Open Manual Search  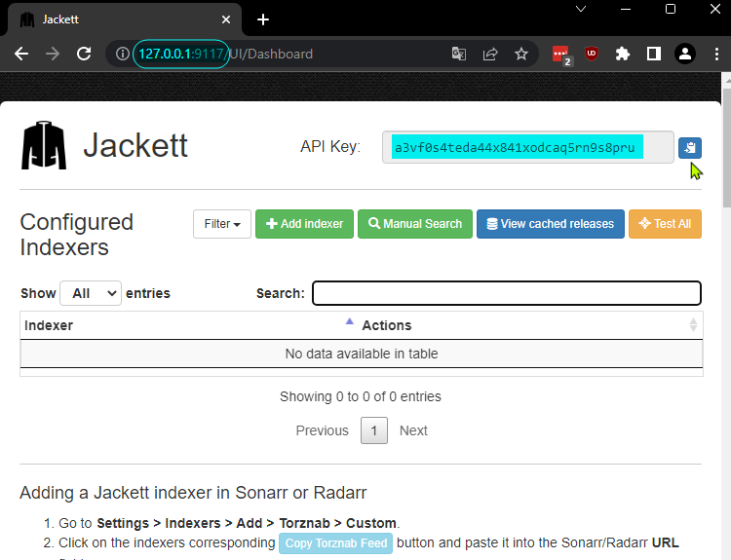point(415,224)
